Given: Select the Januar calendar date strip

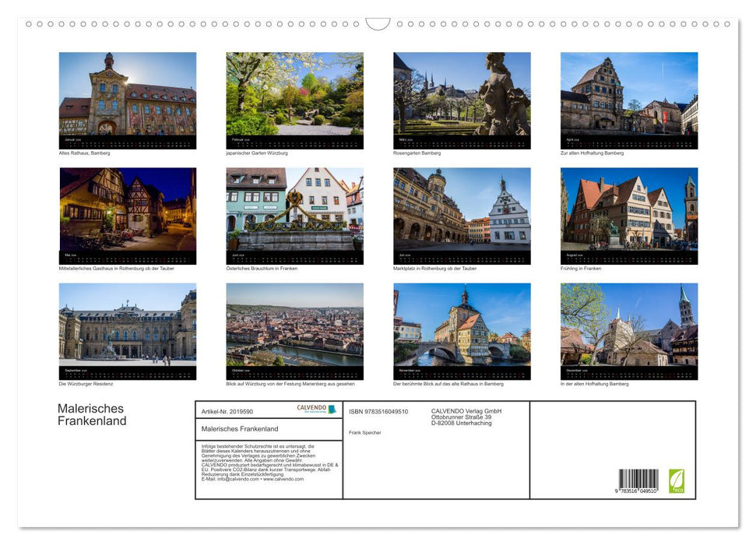Looking at the screenshot, I should click(x=127, y=141).
